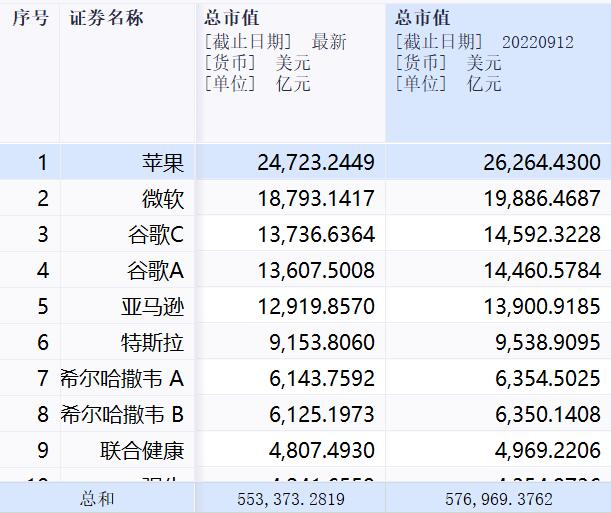The height and width of the screenshot is (513, 611).
Task: Click value 19,886.4687 for 微软
Action: click(542, 198)
